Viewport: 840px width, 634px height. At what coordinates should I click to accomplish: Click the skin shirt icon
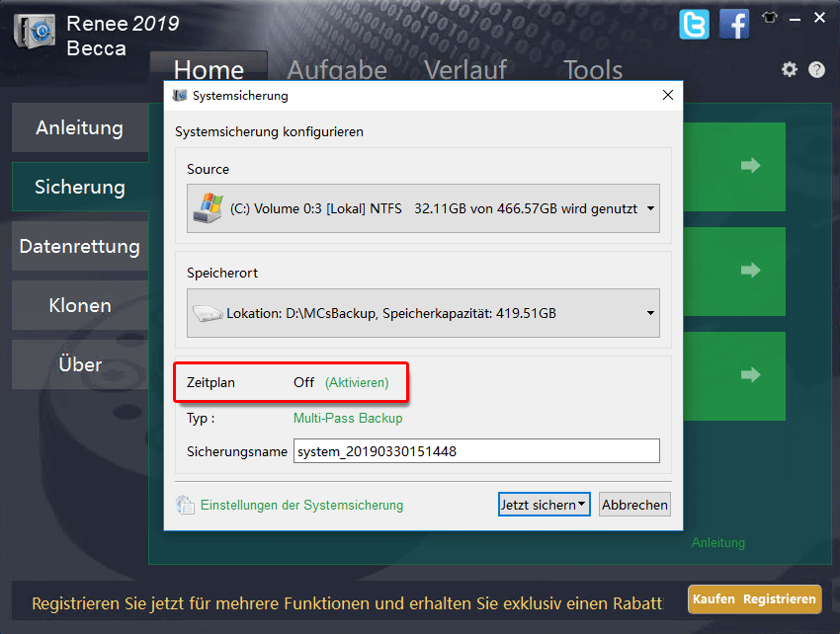pos(770,18)
